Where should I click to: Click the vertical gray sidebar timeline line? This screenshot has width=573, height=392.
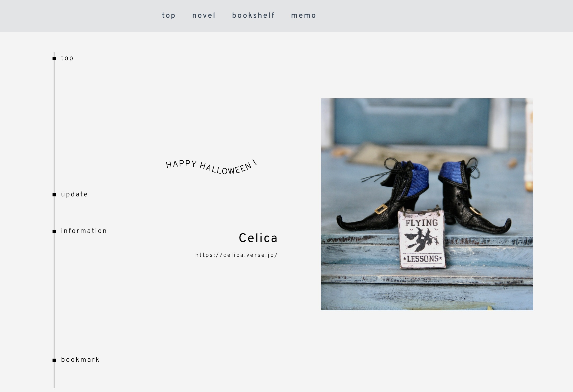[54, 220]
